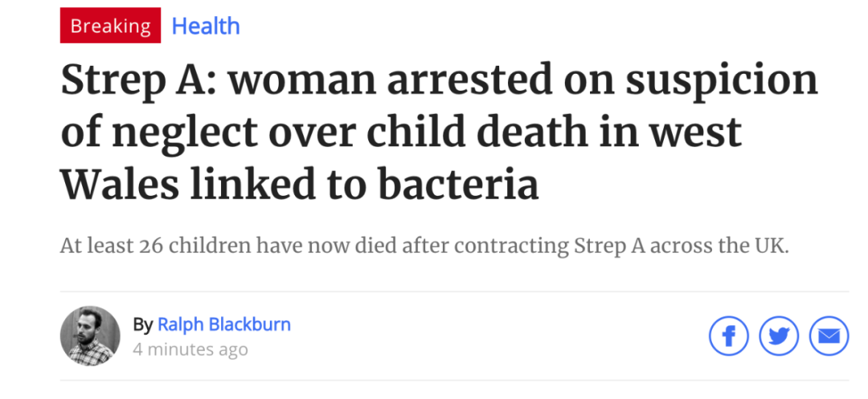Click the word 'Breaking' in red badge
This screenshot has width=868, height=399.
click(x=110, y=26)
